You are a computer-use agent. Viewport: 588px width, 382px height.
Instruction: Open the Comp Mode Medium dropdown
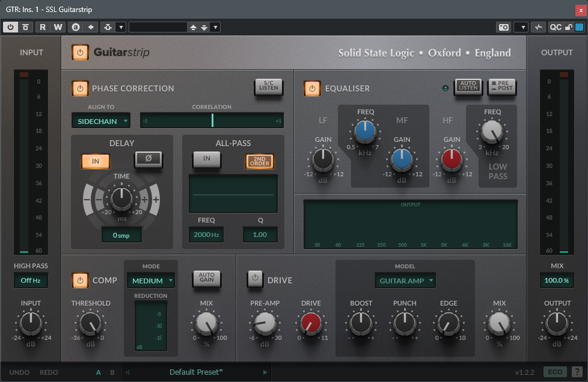(x=151, y=280)
